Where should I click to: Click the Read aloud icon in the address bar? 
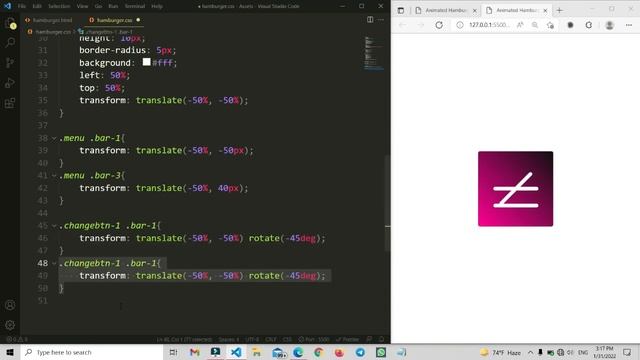coord(520,25)
